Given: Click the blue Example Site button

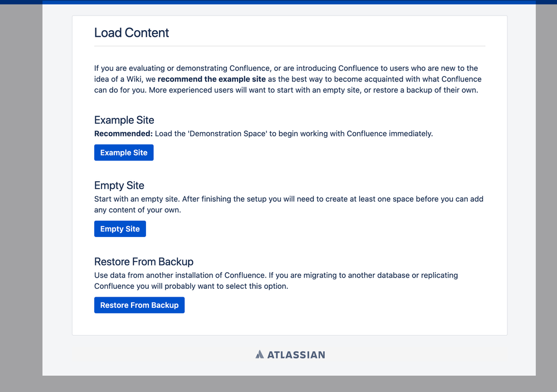Looking at the screenshot, I should point(124,152).
